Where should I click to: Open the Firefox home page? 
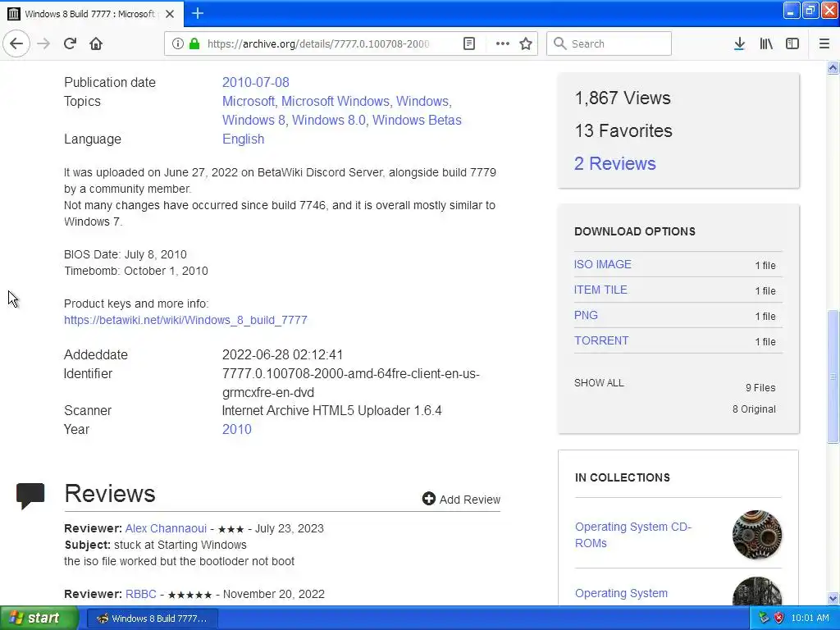click(x=96, y=43)
